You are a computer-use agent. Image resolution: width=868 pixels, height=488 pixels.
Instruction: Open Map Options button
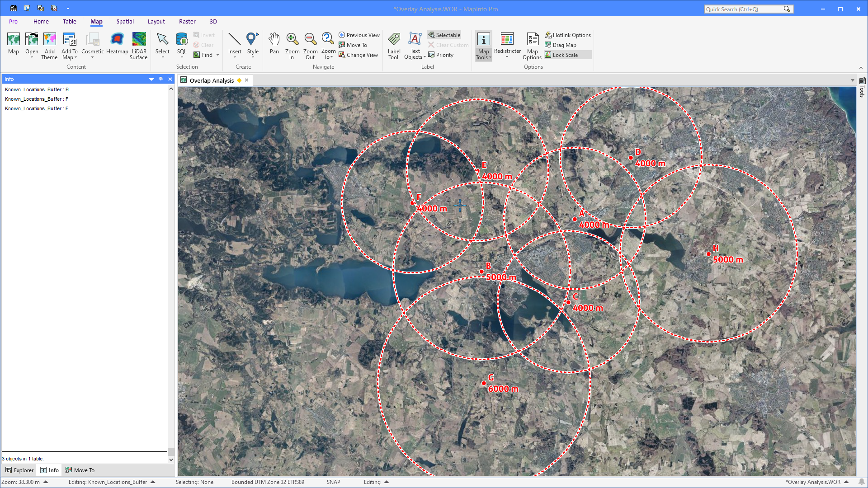pos(532,46)
